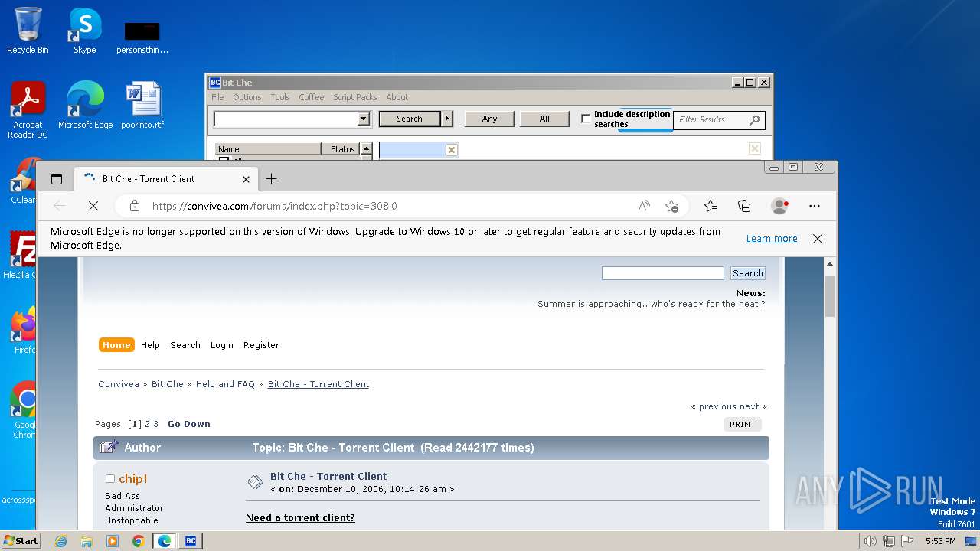Expand Bit Che search term dropdown
Image resolution: width=980 pixels, height=551 pixels.
point(364,119)
